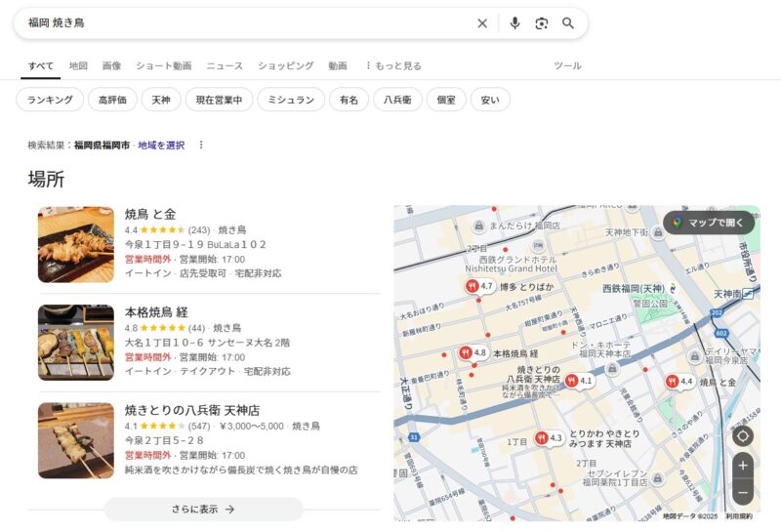Image resolution: width=781 pixels, height=532 pixels.
Task: Open the three-dot options next to 地域を選択
Action: (x=201, y=145)
